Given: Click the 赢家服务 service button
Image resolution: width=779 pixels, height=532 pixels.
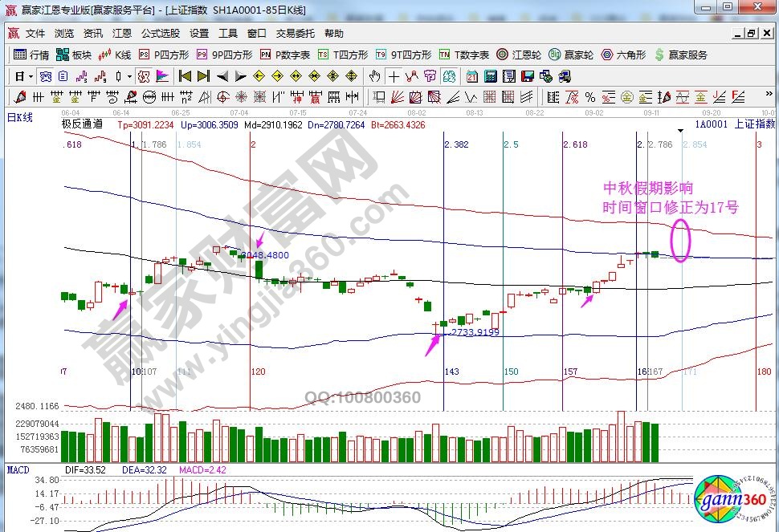Looking at the screenshot, I should click(x=683, y=55).
